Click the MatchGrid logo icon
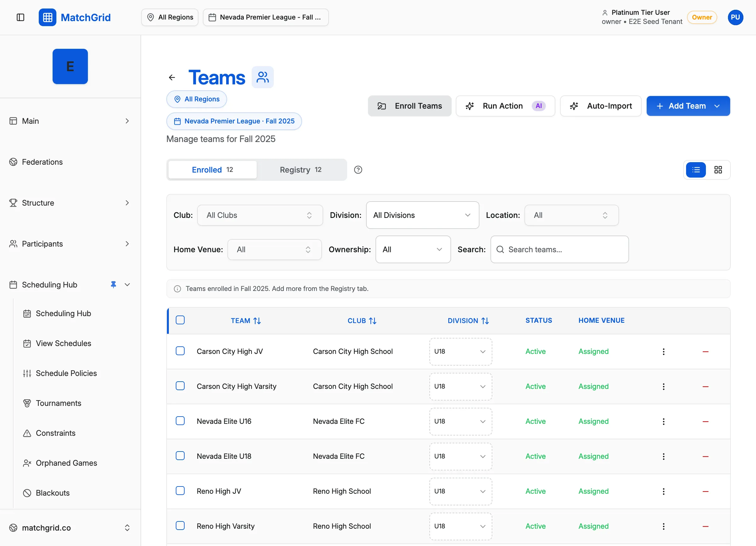The height and width of the screenshot is (546, 756). tap(47, 17)
